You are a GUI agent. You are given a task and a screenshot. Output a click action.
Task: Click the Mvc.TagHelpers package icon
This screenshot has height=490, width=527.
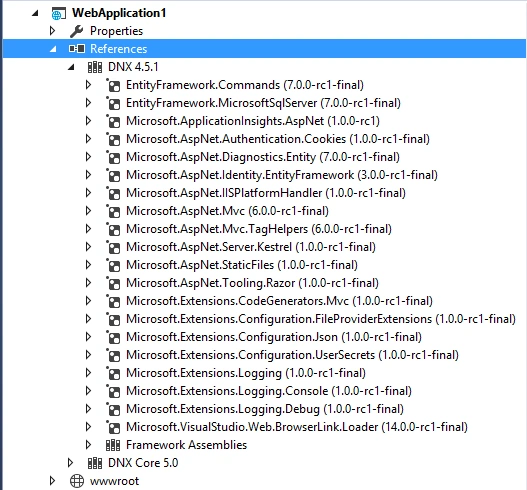[113, 229]
